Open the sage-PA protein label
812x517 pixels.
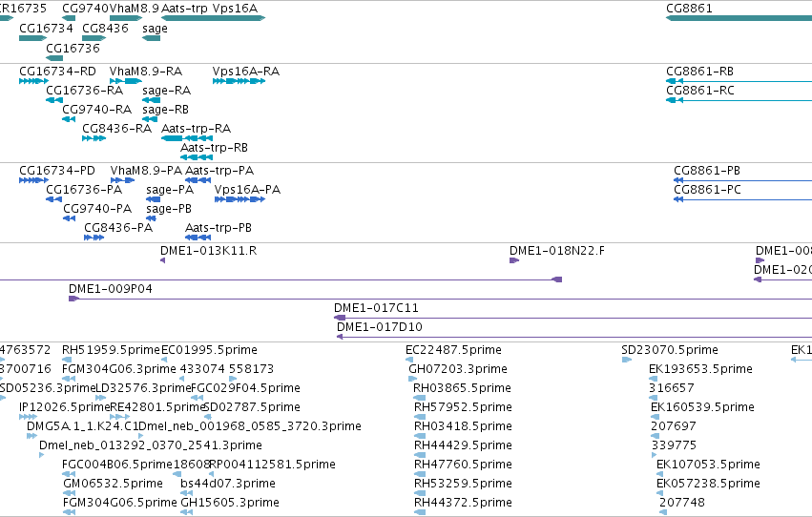(x=170, y=190)
